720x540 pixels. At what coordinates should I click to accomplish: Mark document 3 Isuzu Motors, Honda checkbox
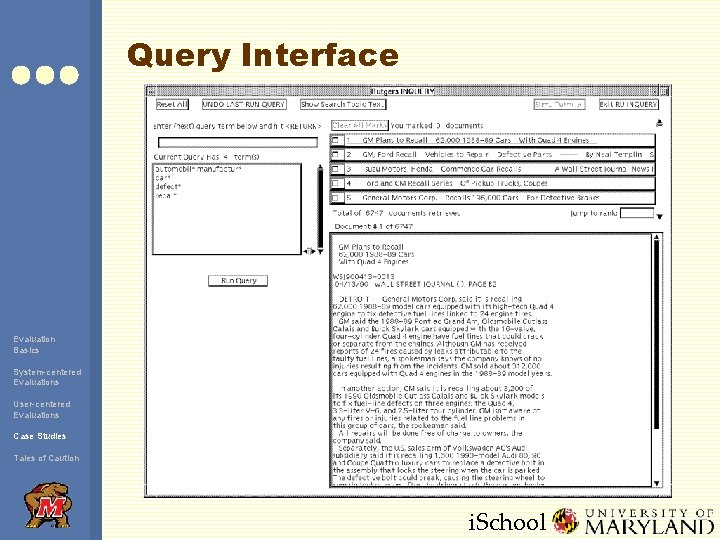coord(336,169)
